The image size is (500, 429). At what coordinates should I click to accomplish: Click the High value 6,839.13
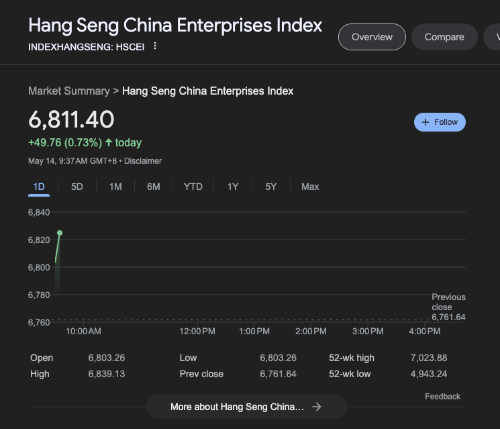coord(106,374)
